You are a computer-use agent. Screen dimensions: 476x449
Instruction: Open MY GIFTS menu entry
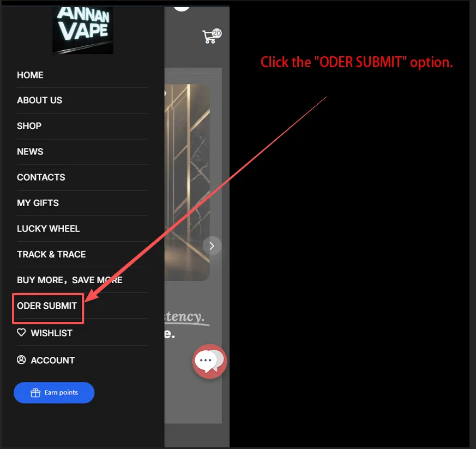(x=38, y=203)
